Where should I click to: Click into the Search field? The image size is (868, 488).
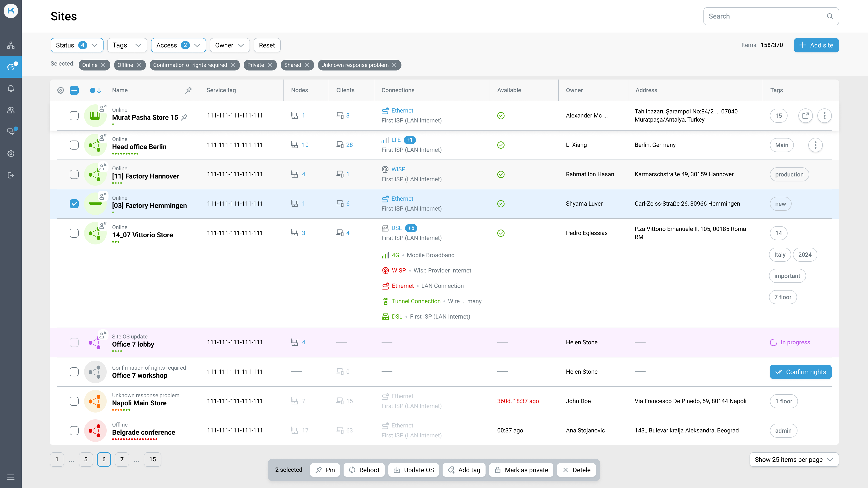coord(765,16)
